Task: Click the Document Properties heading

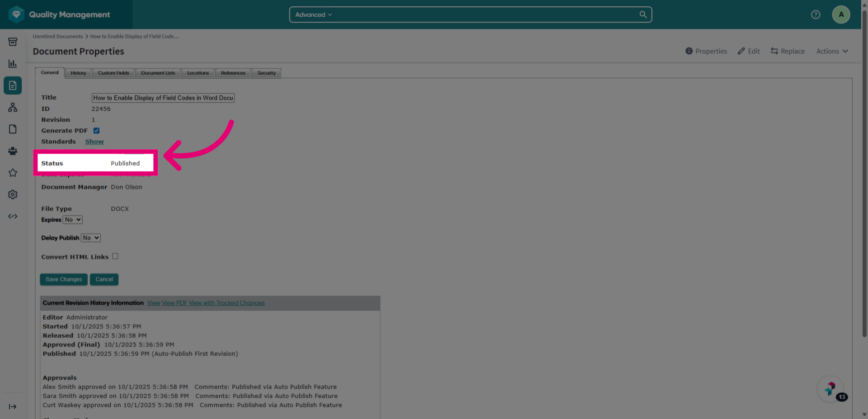Action: coord(78,52)
